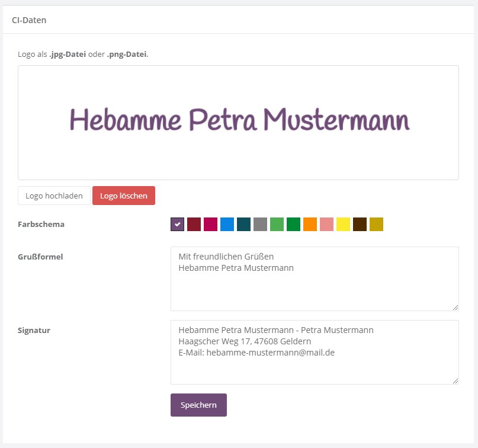478x448 pixels.
Task: Select the bright blue color scheme
Action: (x=227, y=225)
